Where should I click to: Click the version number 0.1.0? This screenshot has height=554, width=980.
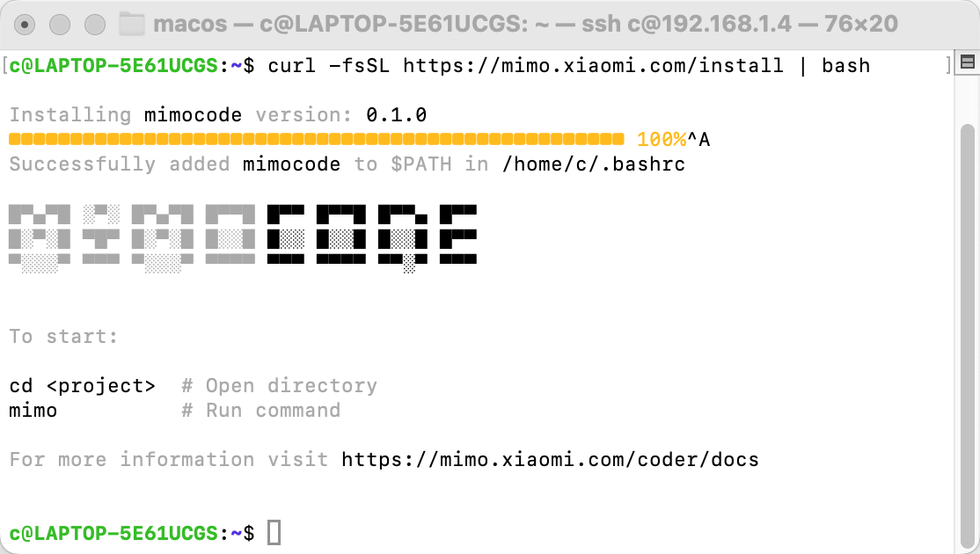click(396, 115)
